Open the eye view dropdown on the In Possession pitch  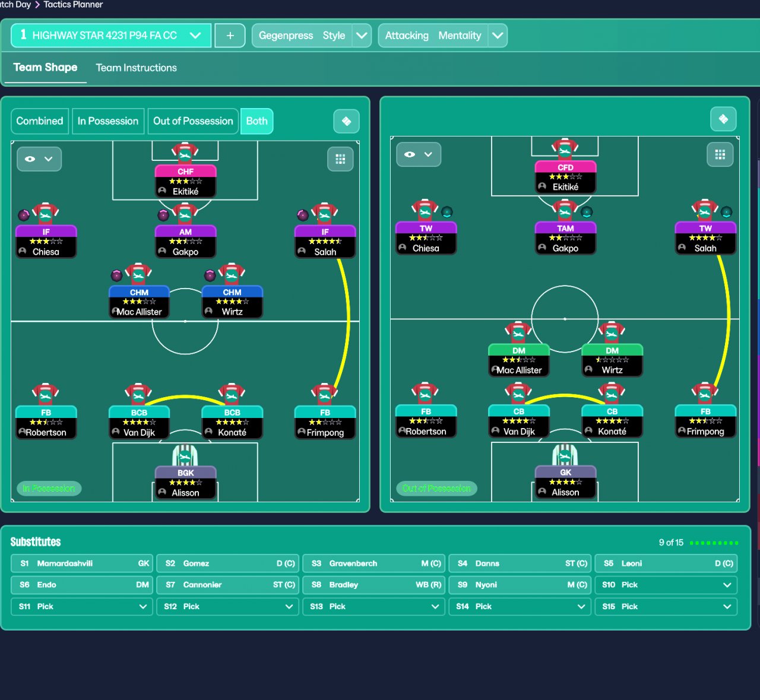39,159
